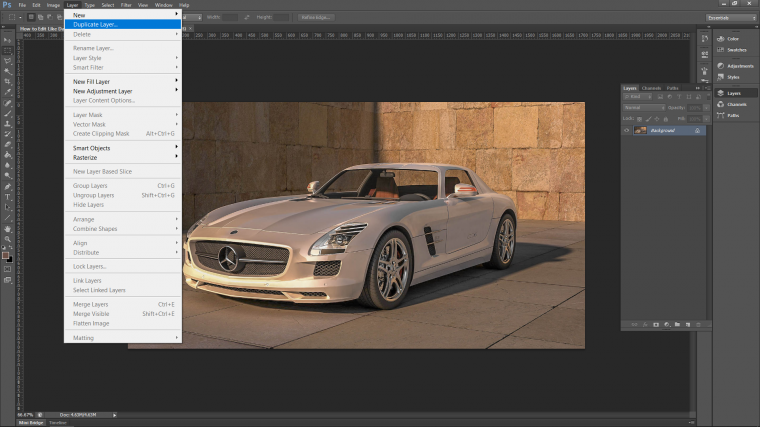The image size is (760, 427).
Task: Select the Eyedropper tool
Action: coord(7,92)
